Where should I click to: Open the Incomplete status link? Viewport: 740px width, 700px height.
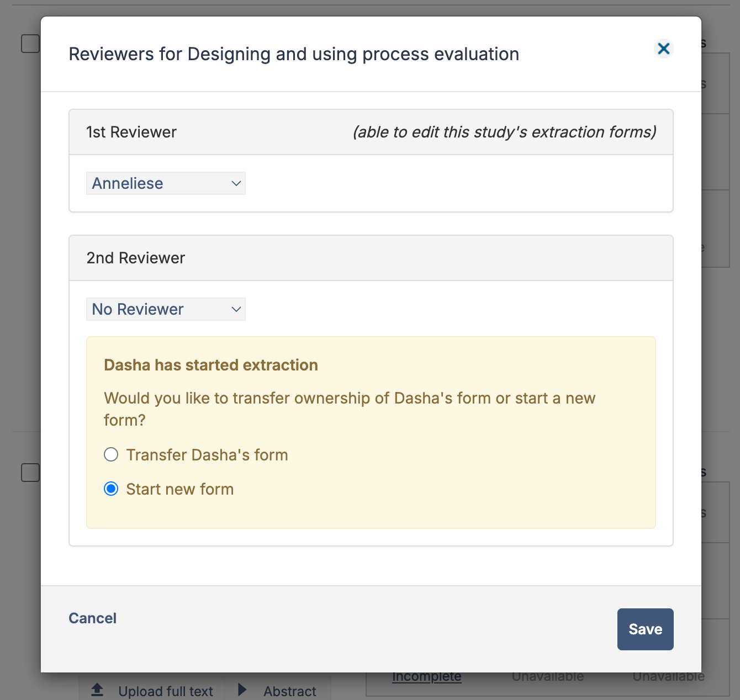pos(426,677)
